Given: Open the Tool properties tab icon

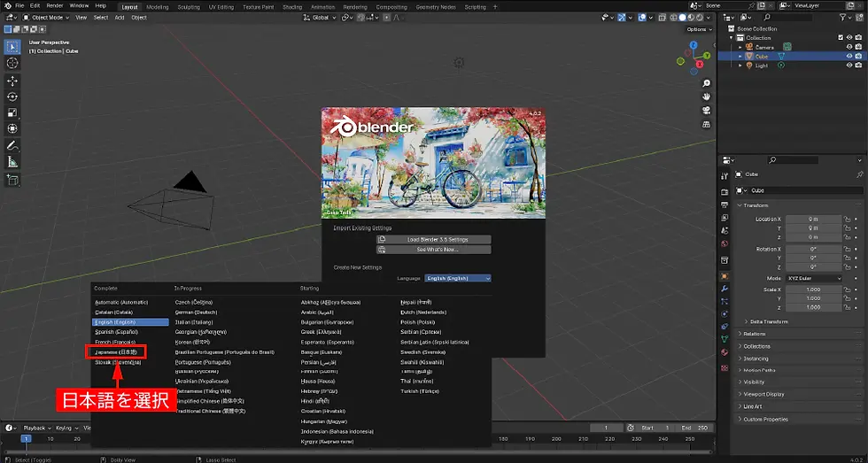Looking at the screenshot, I should (x=725, y=176).
